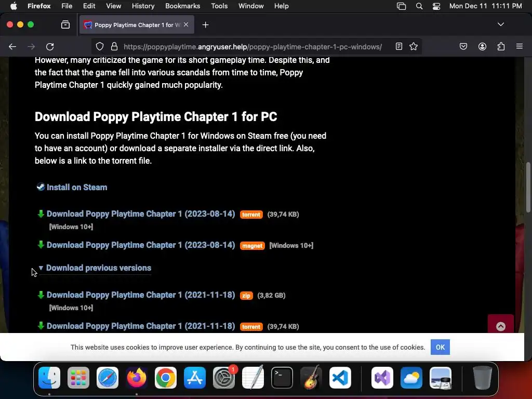
Task: Go back to the previous page
Action: click(12, 46)
